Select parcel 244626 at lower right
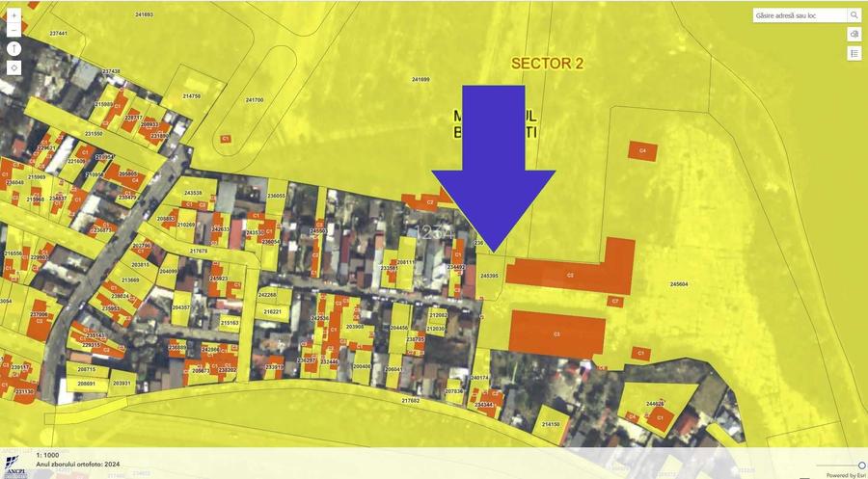Image resolution: width=868 pixels, height=479 pixels. click(x=656, y=404)
